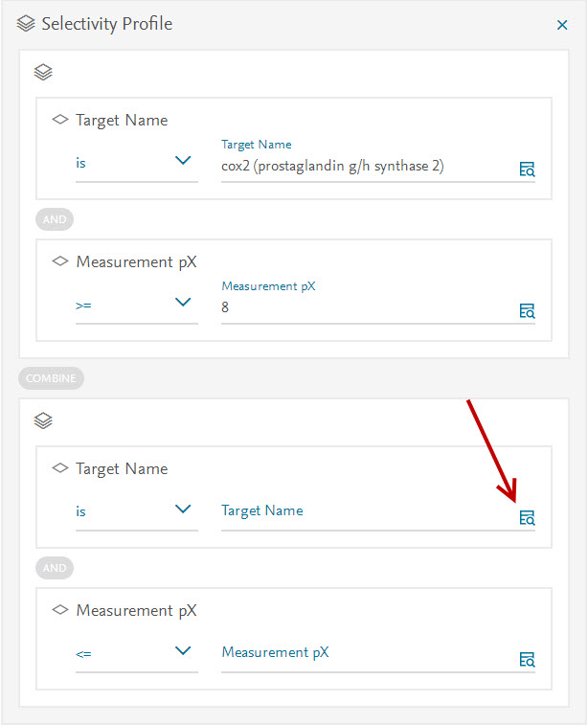Close the Selectivity Profile panel
The width and height of the screenshot is (588, 725).
click(x=562, y=26)
